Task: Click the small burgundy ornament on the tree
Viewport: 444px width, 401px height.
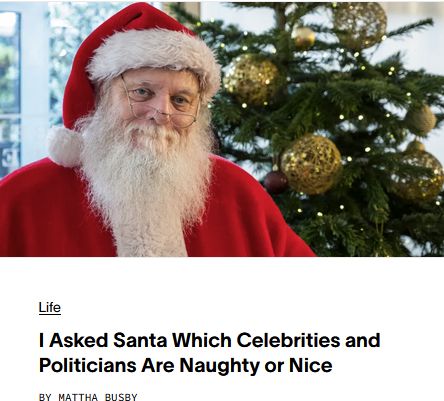Action: click(276, 182)
